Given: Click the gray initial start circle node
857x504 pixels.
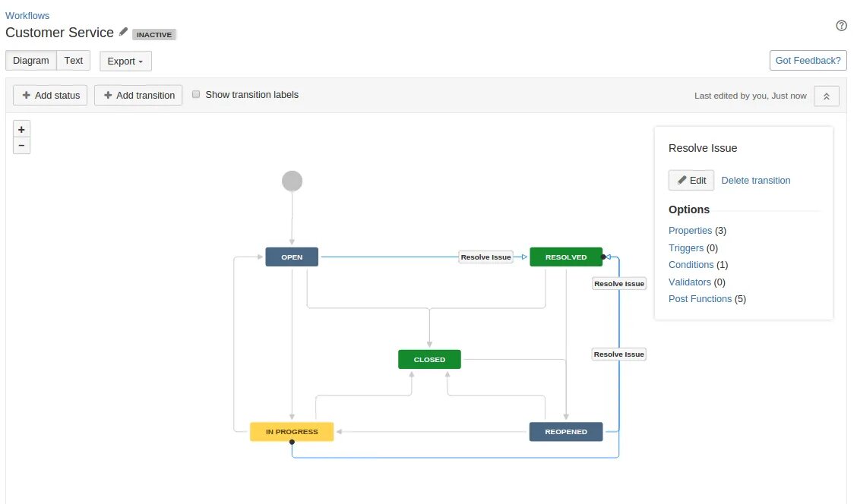Looking at the screenshot, I should tap(292, 181).
